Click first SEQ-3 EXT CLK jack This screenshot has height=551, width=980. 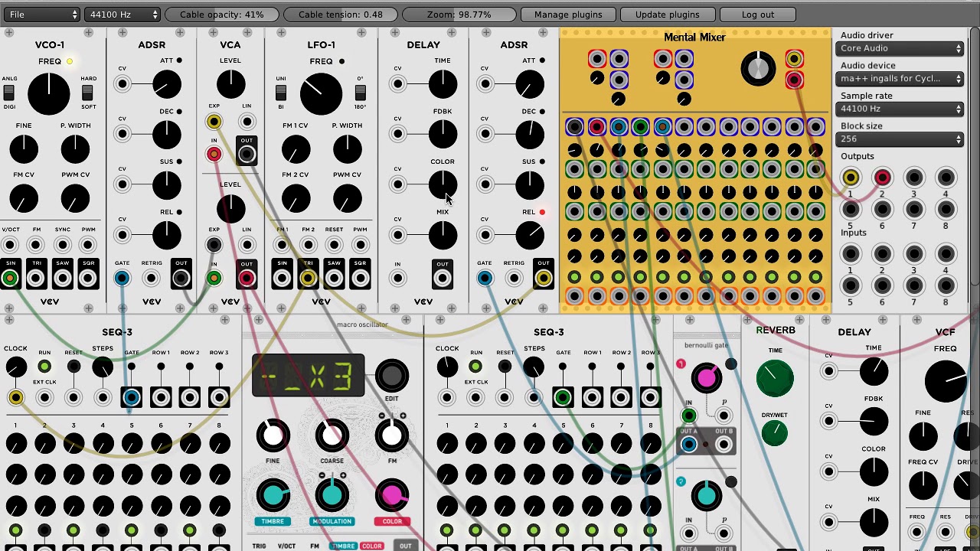pos(44,397)
